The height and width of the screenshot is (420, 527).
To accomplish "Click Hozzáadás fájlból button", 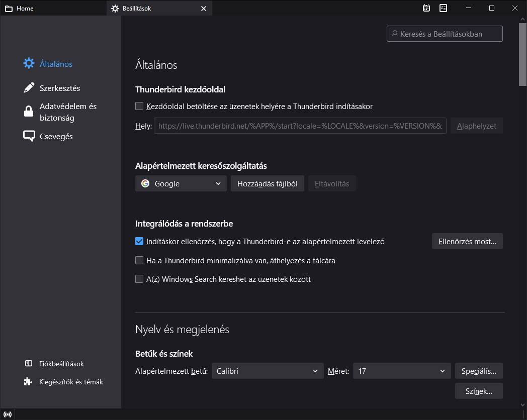I will pos(267,184).
